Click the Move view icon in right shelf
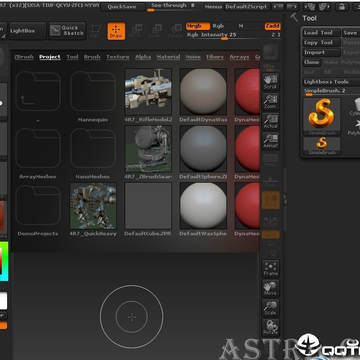The width and height of the screenshot is (360, 360). (x=270, y=288)
